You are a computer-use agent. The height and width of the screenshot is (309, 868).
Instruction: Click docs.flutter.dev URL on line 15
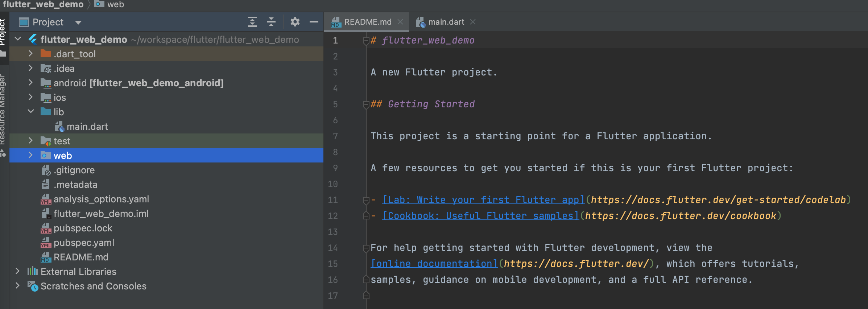(x=576, y=264)
